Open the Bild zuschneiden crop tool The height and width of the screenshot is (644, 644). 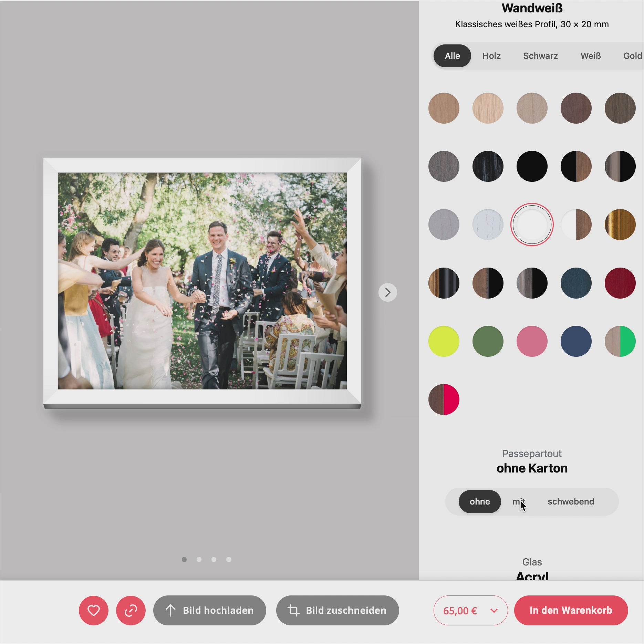click(337, 610)
